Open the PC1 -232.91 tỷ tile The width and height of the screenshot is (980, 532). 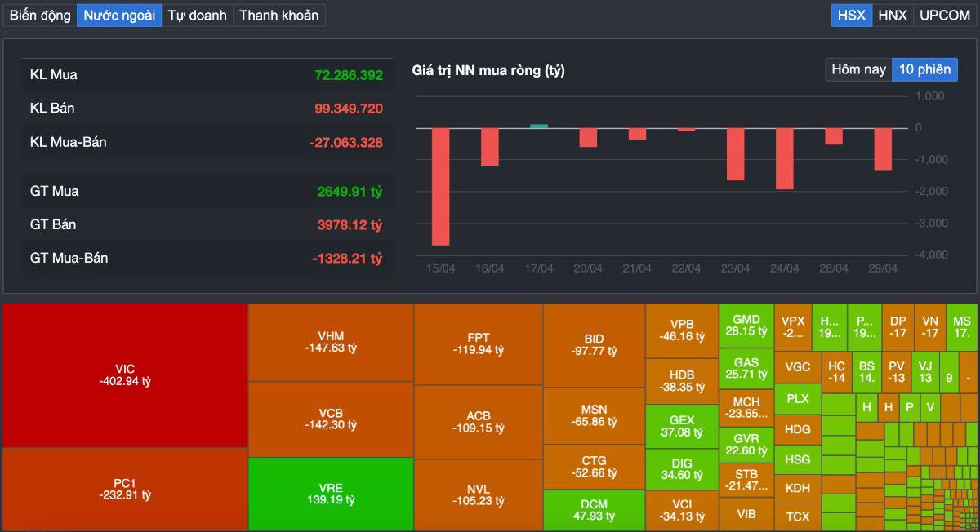click(125, 489)
